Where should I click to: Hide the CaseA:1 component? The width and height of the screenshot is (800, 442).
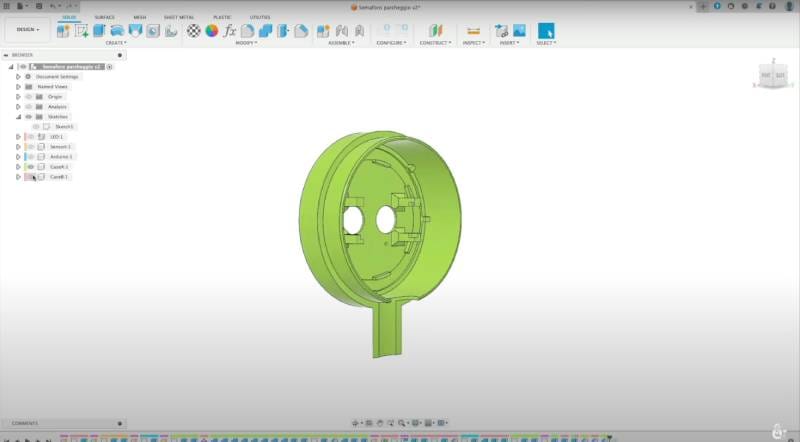tap(31, 167)
